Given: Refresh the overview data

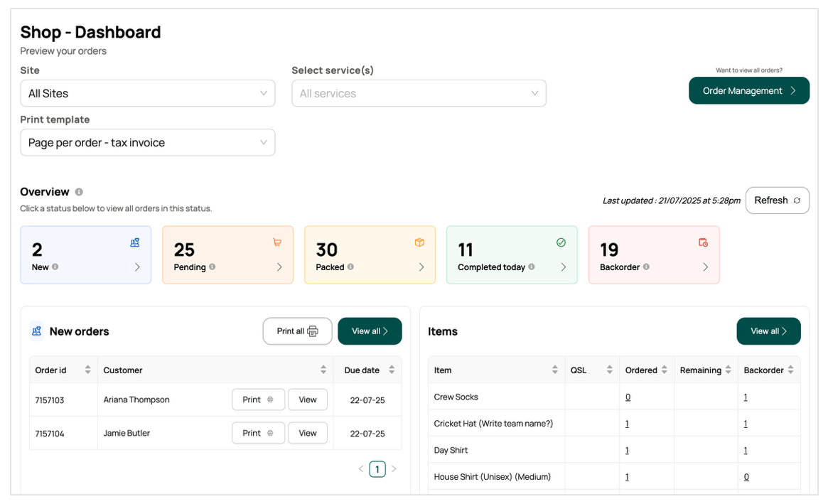Looking at the screenshot, I should point(777,200).
